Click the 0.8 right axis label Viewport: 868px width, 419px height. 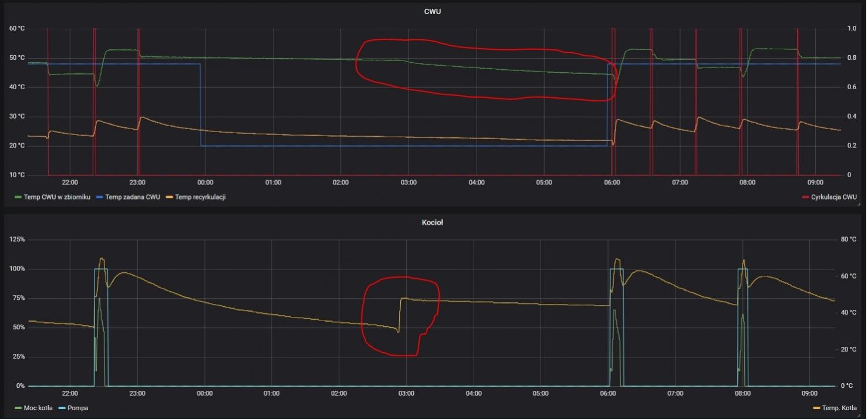click(852, 58)
